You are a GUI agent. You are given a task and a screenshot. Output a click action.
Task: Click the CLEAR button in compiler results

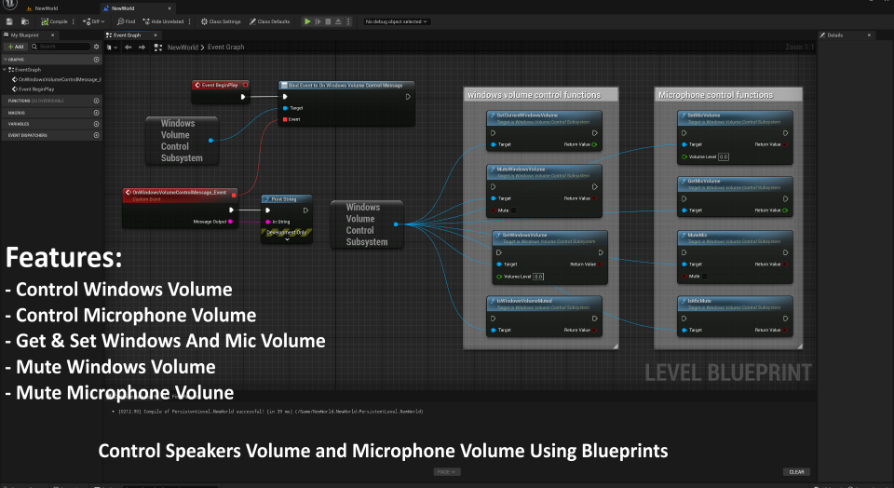tap(796, 471)
